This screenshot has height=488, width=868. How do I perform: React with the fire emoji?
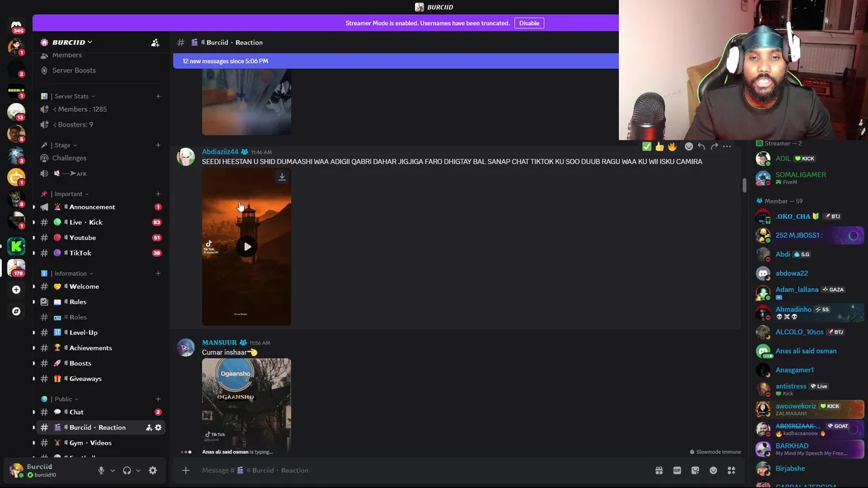(672, 146)
